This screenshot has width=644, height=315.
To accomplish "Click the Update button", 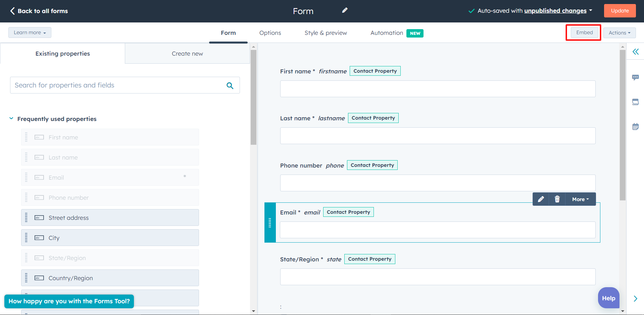I will pos(620,10).
